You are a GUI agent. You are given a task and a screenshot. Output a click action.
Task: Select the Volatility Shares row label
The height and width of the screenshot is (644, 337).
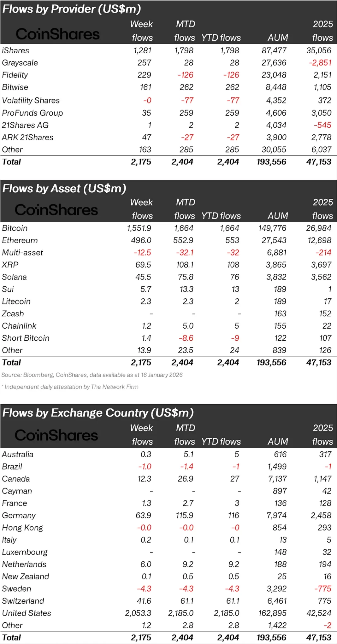31,100
